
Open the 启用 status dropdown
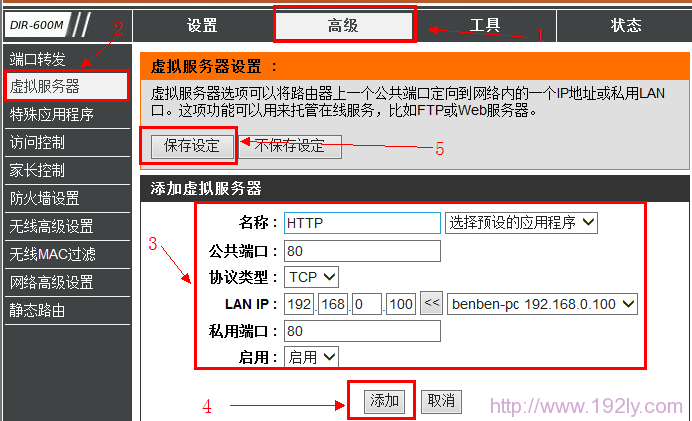(312, 357)
